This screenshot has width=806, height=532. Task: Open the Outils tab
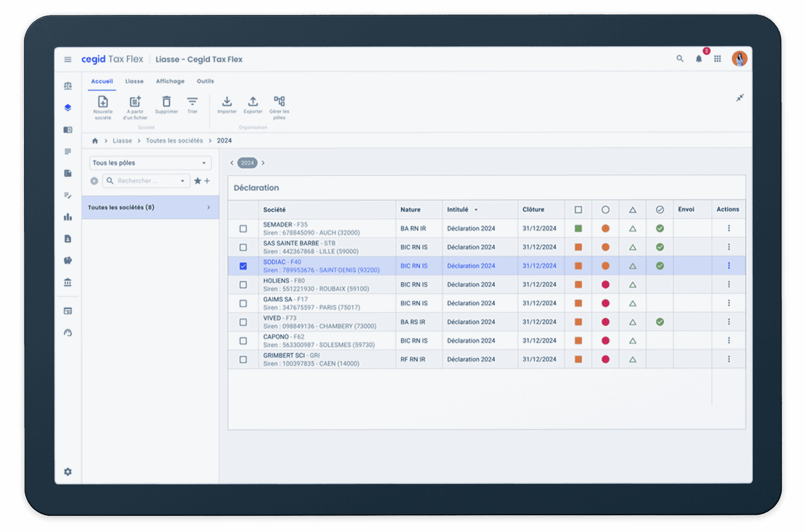(x=205, y=81)
